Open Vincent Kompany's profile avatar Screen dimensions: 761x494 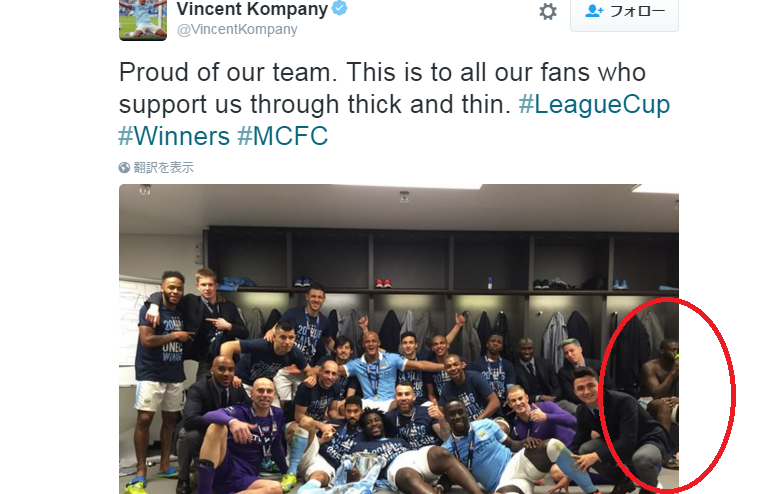point(143,20)
